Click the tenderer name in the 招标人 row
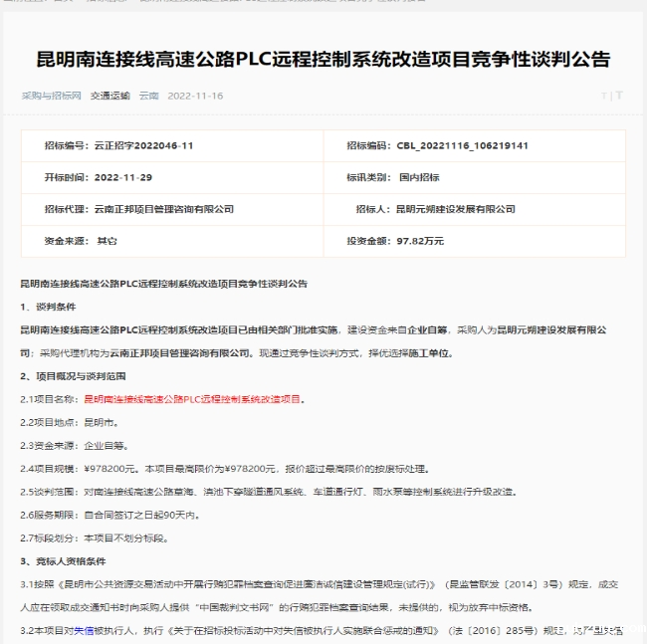 [455, 209]
